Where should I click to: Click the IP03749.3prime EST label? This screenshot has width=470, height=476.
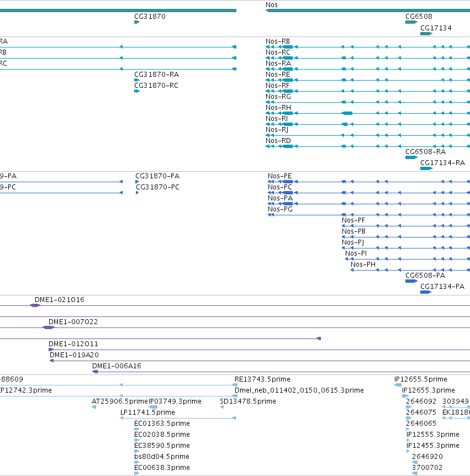pyautogui.click(x=175, y=401)
